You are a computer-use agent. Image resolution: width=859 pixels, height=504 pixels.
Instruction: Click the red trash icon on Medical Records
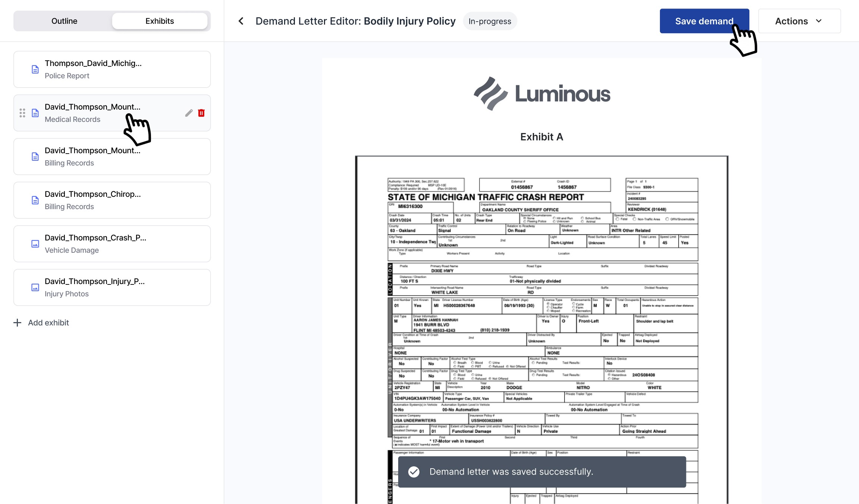201,113
